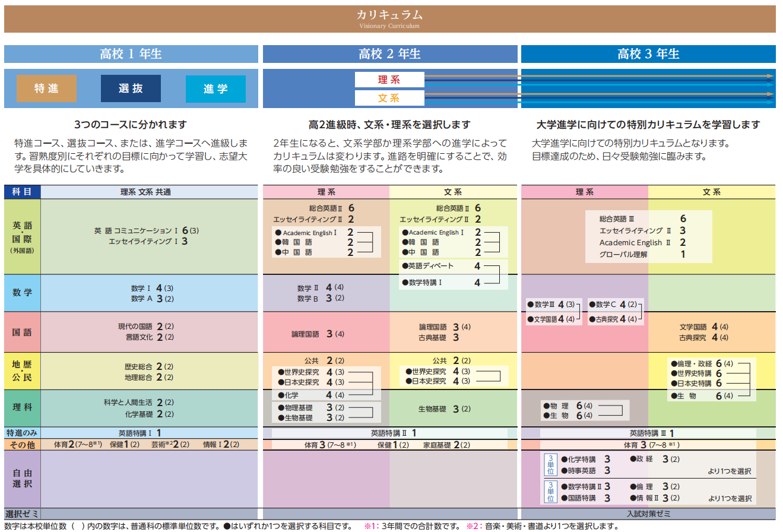Click white 文系 label under 高校 2 年生
This screenshot has height=532, width=783.
[389, 98]
